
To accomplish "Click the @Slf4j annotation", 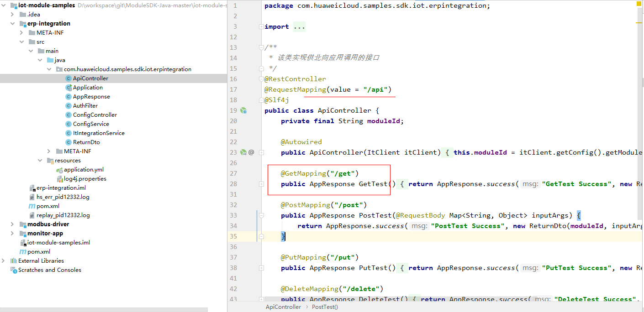I will pos(277,100).
